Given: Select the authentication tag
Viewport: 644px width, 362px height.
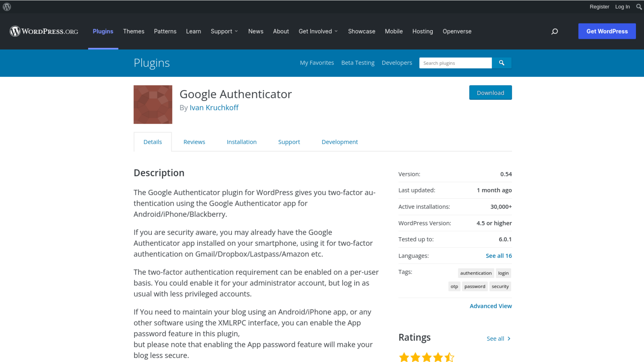Looking at the screenshot, I should pyautogui.click(x=476, y=273).
